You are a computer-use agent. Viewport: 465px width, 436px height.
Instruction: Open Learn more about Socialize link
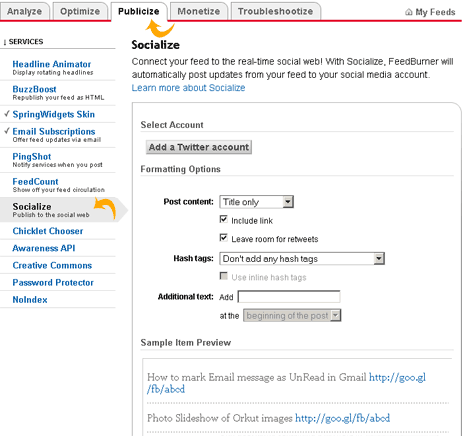point(188,88)
